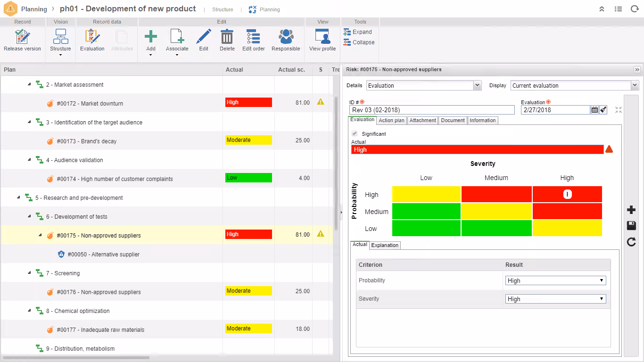Click the Structure link in the header
The height and width of the screenshot is (362, 644).
click(223, 9)
